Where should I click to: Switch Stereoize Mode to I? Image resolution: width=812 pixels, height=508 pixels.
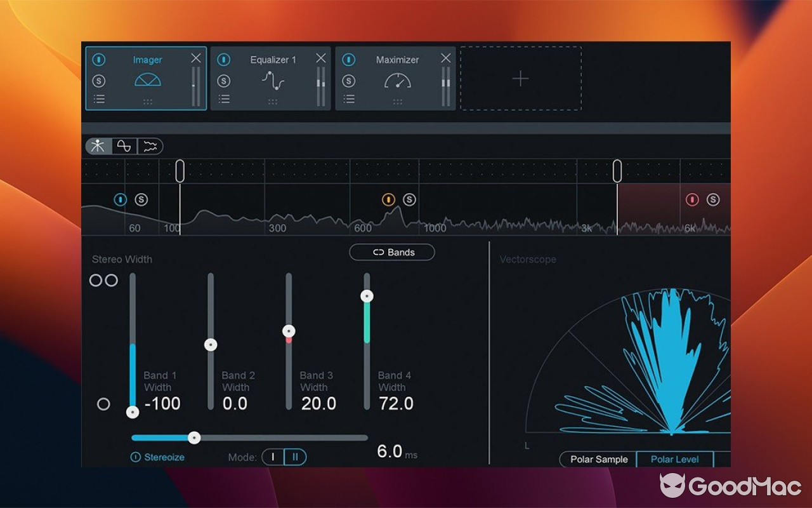click(272, 457)
